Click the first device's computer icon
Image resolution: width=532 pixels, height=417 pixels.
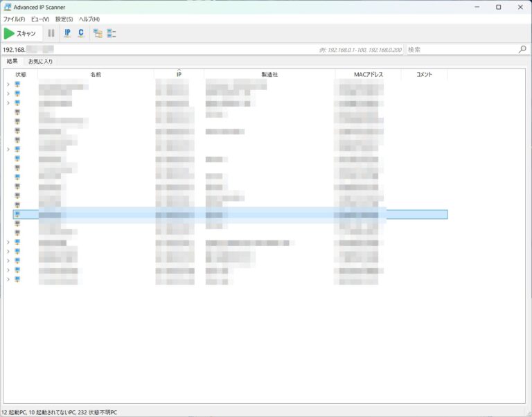click(17, 85)
